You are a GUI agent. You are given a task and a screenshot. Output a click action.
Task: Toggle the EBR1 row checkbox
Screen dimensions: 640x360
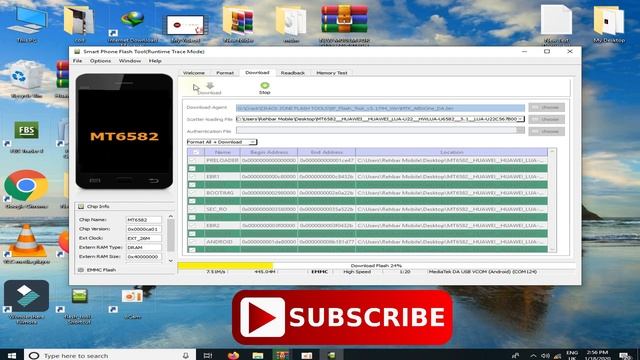(x=192, y=177)
